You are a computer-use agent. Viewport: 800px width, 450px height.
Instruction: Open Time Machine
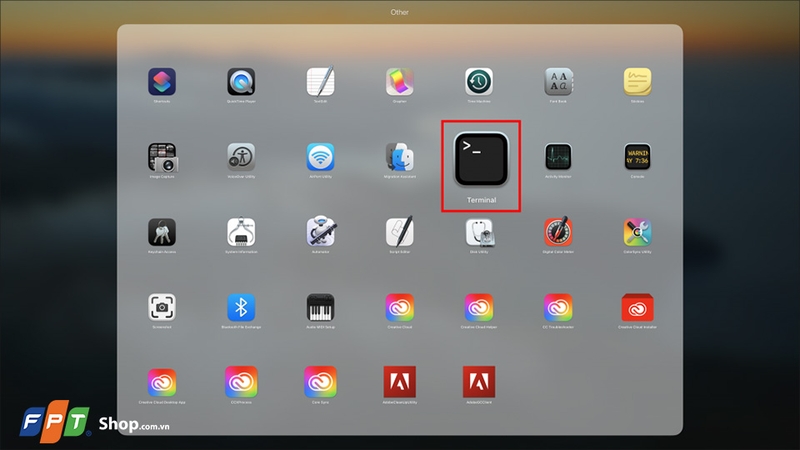[x=479, y=82]
